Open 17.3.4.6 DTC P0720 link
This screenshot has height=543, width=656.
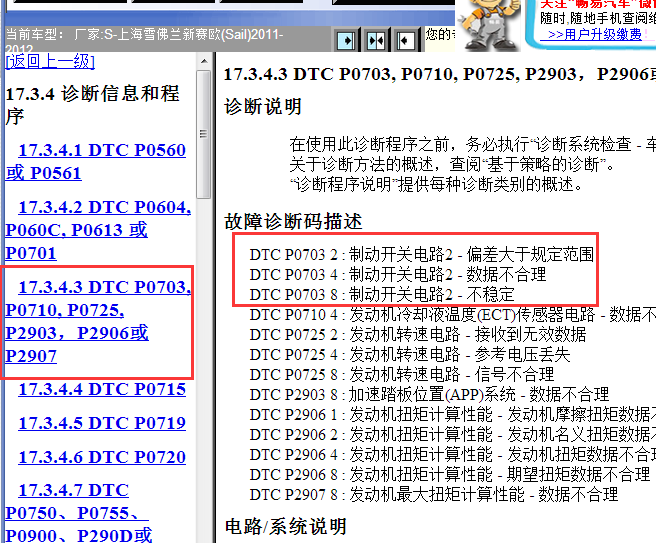[x=102, y=457]
